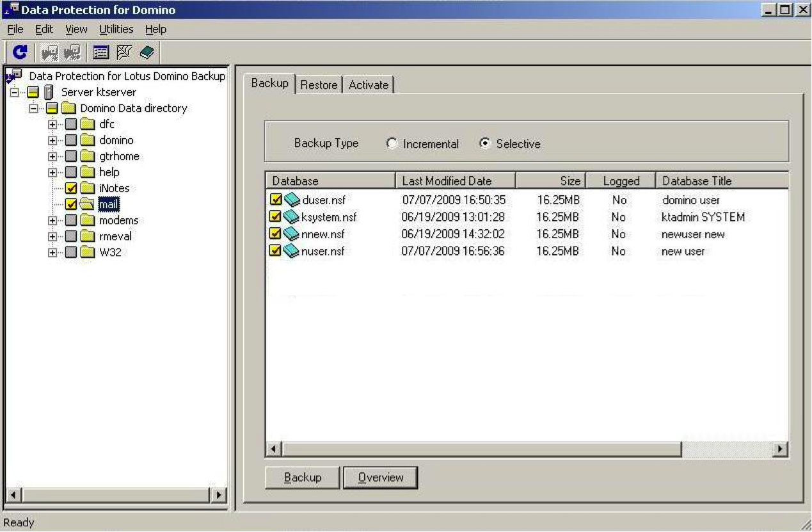Click tree panel horizontal scrollbar left arrow

point(13,494)
